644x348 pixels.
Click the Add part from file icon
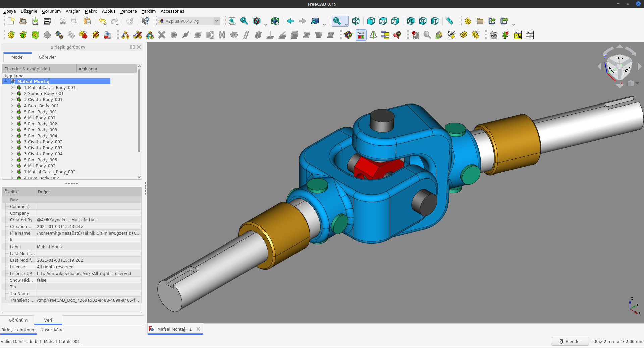(x=11, y=35)
